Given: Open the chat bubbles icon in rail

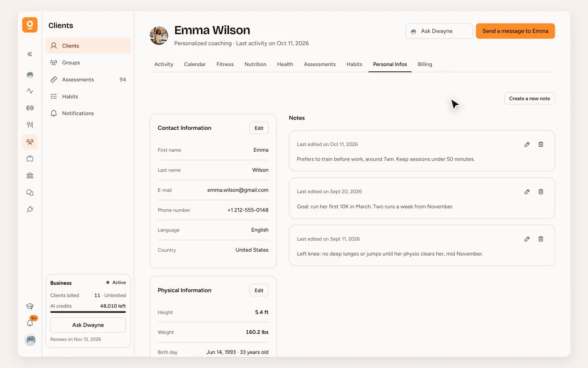Looking at the screenshot, I should pyautogui.click(x=30, y=192).
